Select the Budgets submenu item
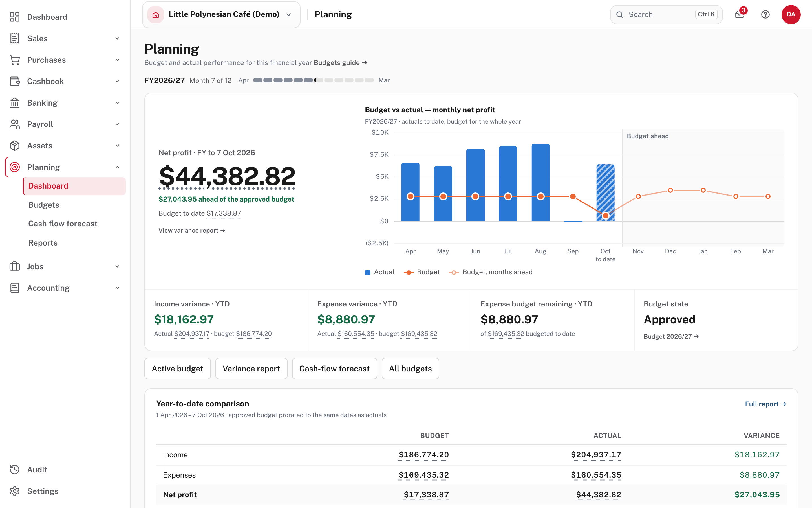The width and height of the screenshot is (812, 508). coord(74,205)
